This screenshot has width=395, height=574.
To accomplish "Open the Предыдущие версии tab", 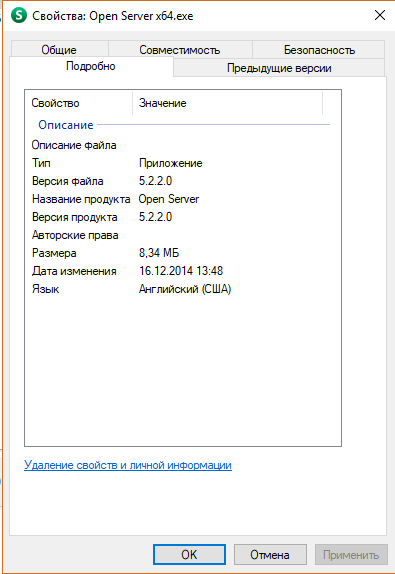I will click(x=279, y=68).
